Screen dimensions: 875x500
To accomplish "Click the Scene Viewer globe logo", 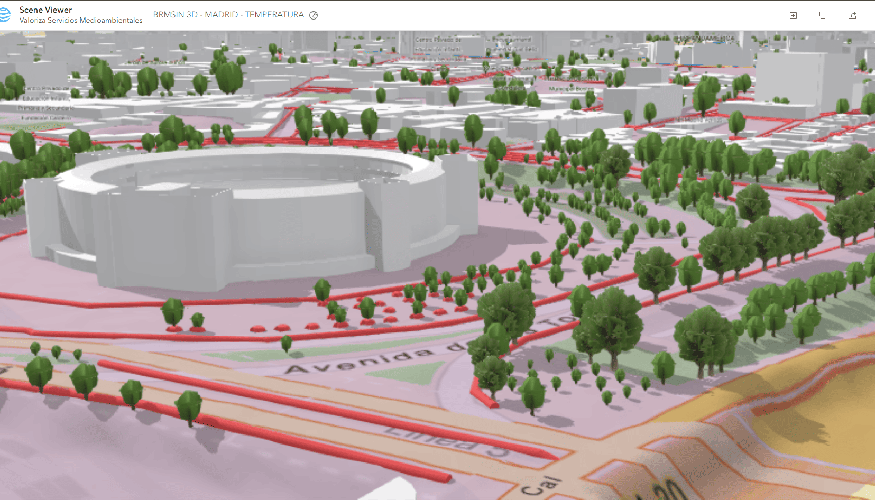I will point(9,14).
